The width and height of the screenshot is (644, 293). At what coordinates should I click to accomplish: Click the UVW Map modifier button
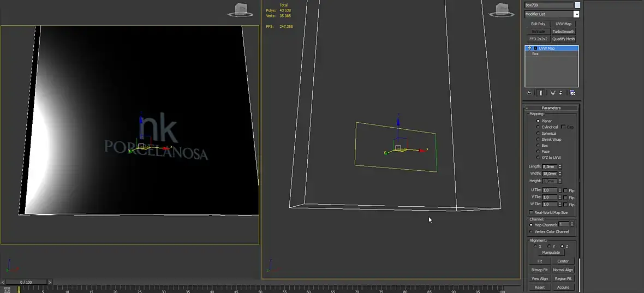click(563, 24)
